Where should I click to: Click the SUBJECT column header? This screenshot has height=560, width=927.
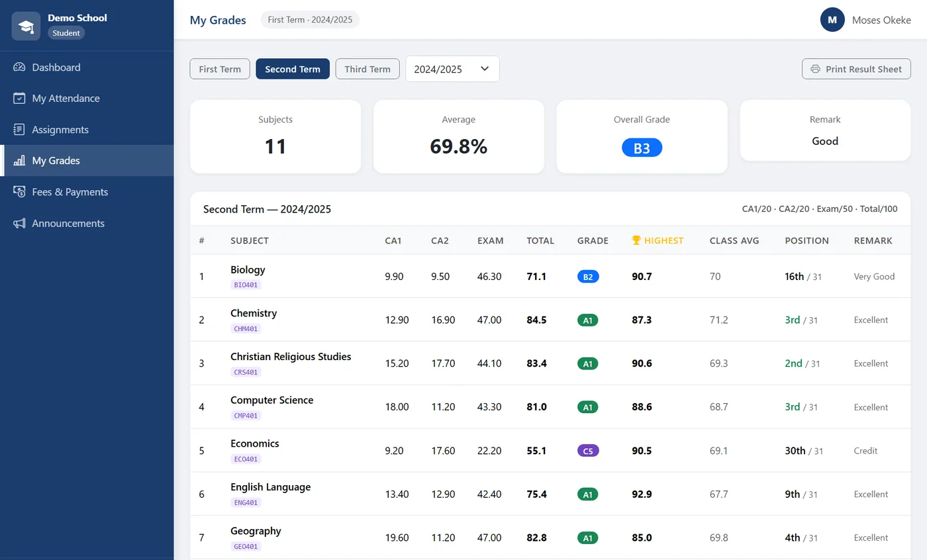(250, 240)
